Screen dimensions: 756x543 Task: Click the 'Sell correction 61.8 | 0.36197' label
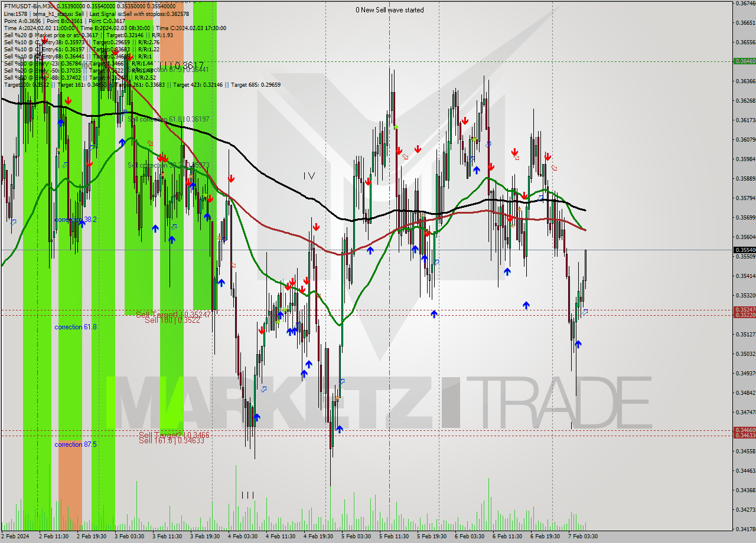pos(169,119)
